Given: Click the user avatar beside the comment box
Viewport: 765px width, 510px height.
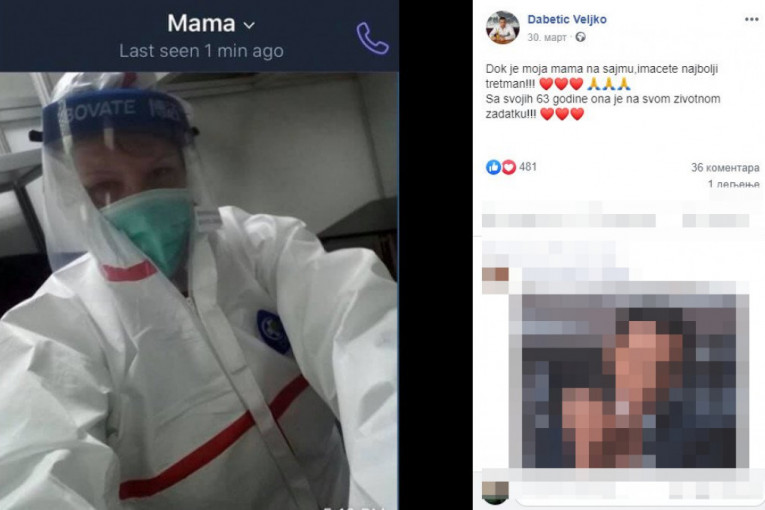Looking at the screenshot, I should (495, 493).
